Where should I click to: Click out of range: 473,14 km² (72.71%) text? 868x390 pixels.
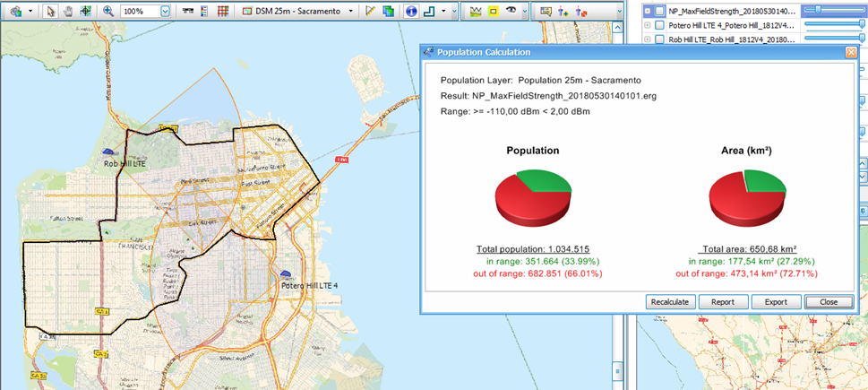tap(747, 273)
